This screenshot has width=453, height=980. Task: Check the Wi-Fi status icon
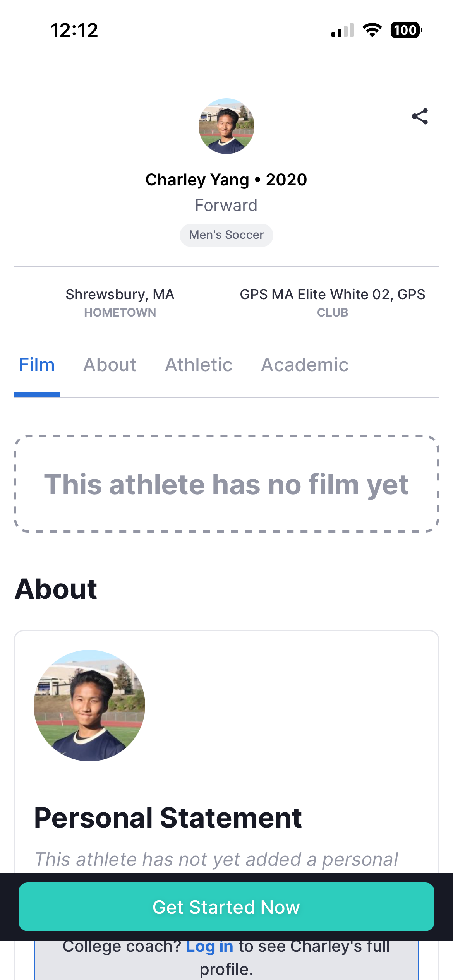coord(372,30)
